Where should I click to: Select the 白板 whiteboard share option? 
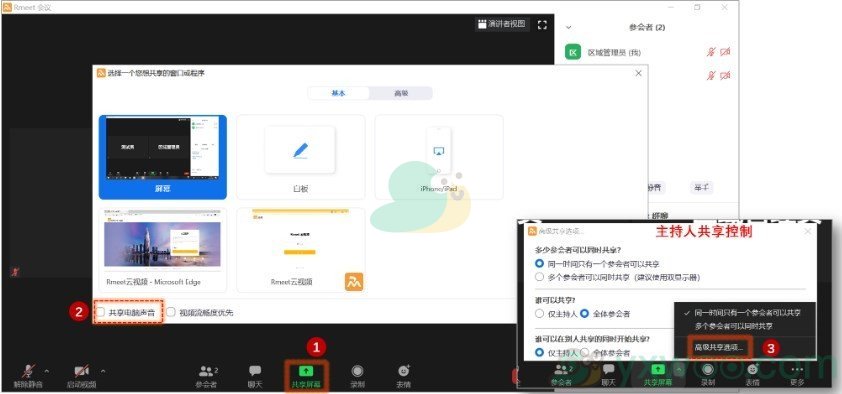coord(301,157)
